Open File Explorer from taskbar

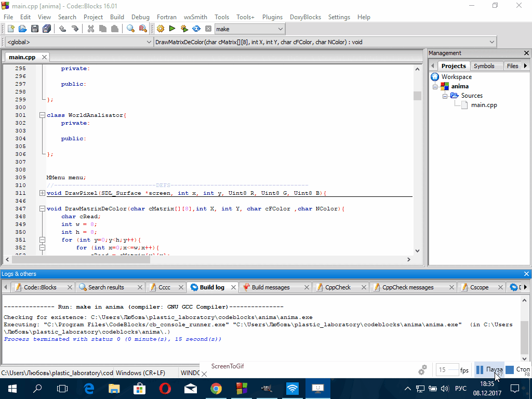(114, 389)
